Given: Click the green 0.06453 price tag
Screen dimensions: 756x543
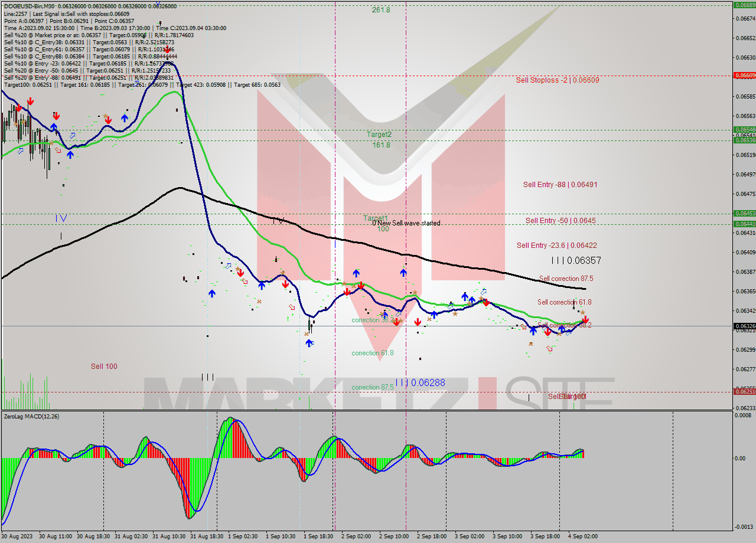Looking at the screenshot, I should [x=744, y=213].
